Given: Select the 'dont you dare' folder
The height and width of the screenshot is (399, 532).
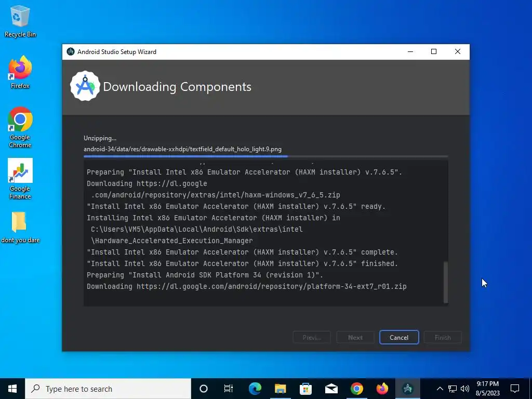Looking at the screenshot, I should (20, 228).
